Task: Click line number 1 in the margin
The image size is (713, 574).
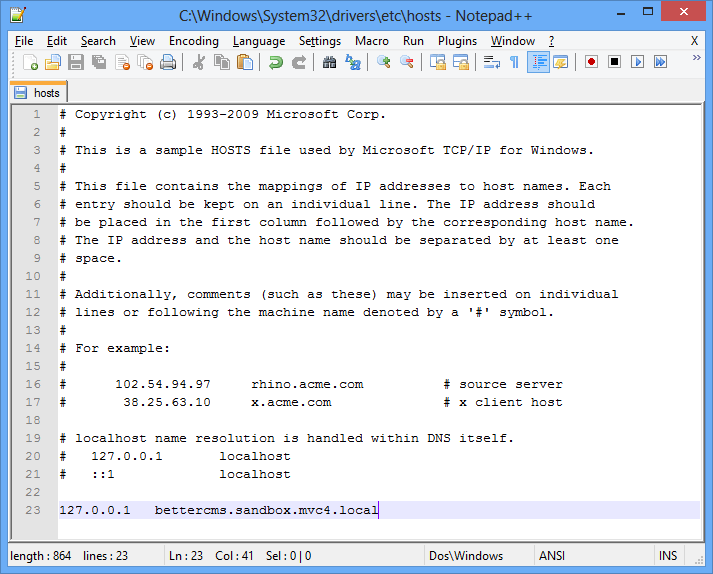Action: (36, 114)
